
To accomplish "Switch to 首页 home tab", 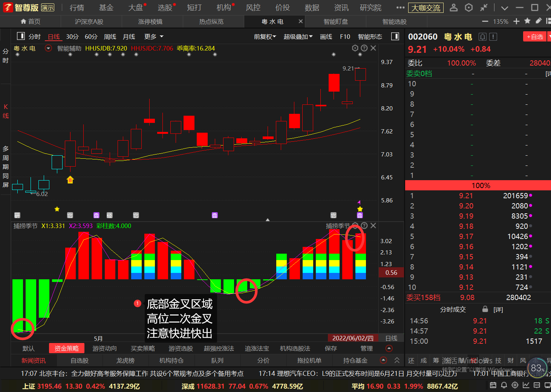I will click(31, 21).
